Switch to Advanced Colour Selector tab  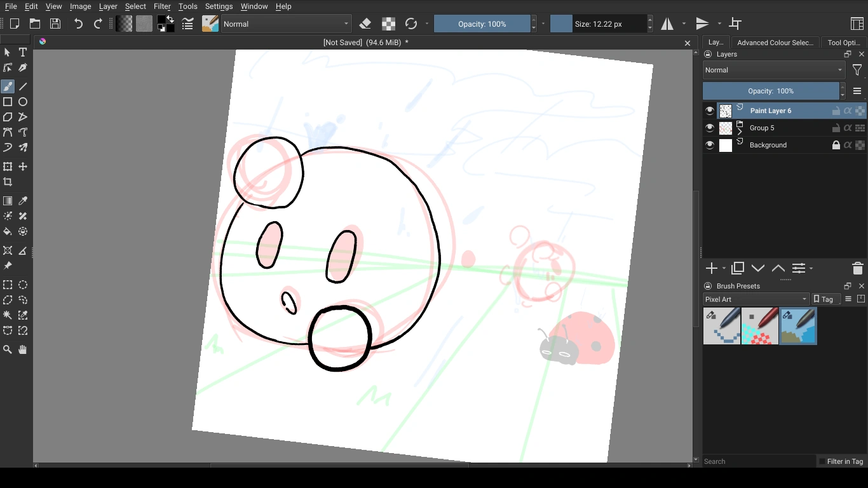click(775, 43)
